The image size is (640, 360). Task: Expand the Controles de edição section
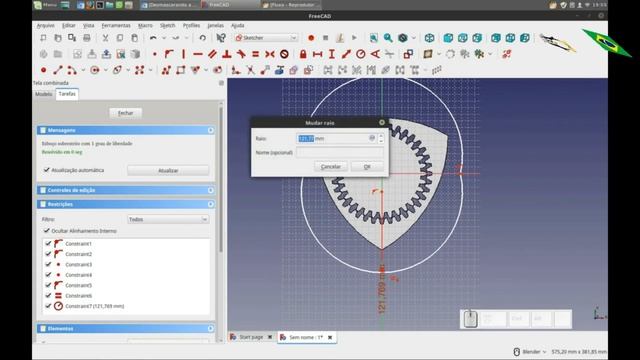pos(211,190)
